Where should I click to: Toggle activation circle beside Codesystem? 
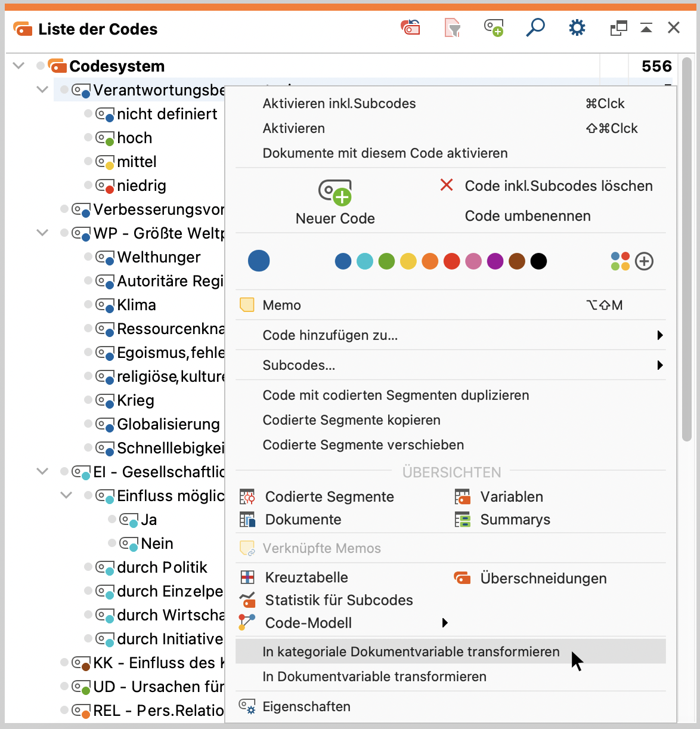pyautogui.click(x=41, y=66)
